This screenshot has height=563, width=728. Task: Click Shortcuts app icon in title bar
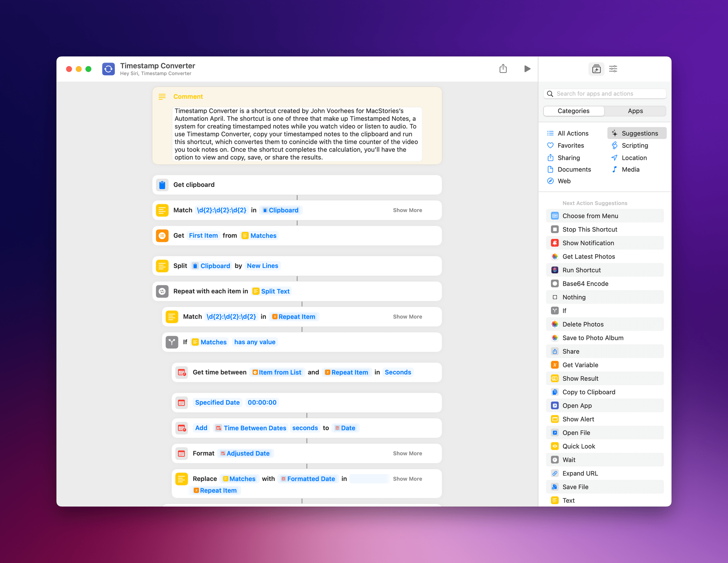108,69
